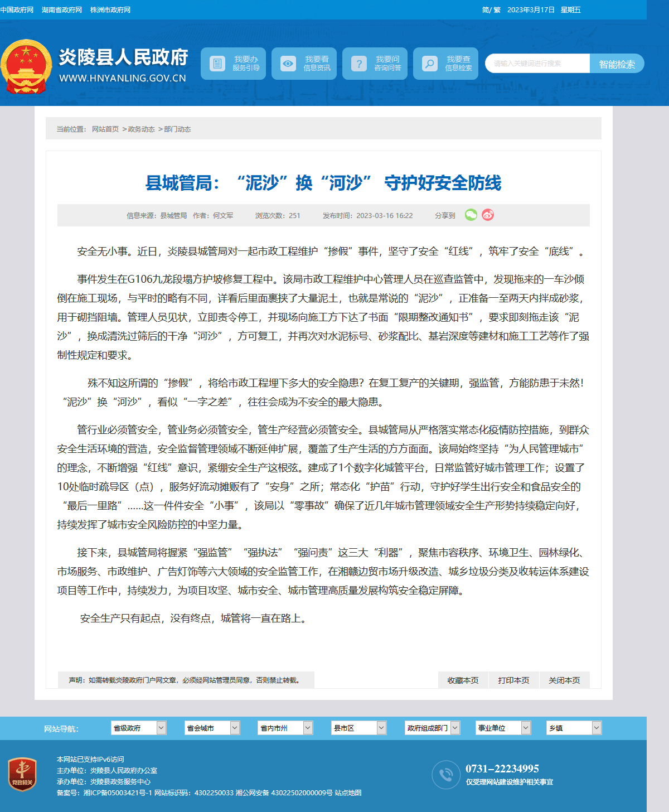Focus the keyword search input field

[537, 64]
